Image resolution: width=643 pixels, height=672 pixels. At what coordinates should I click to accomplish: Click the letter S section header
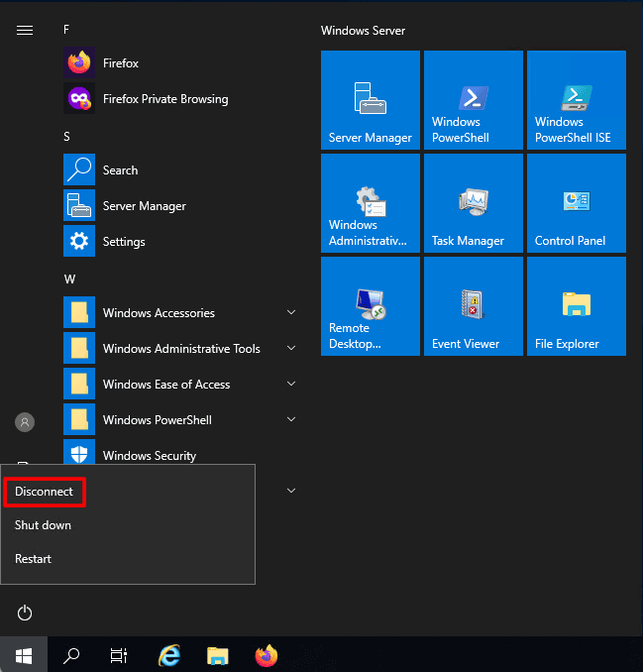coord(66,137)
